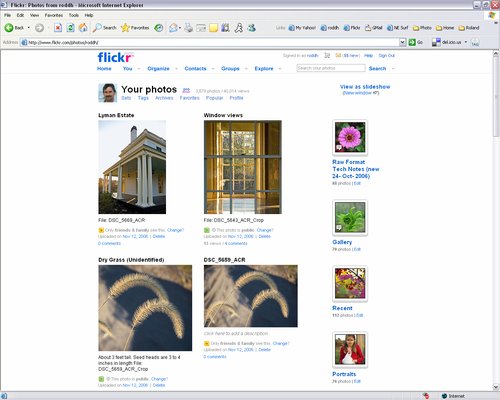This screenshot has height=400, width=500.
Task: Click the History clock icon
Action: [159, 28]
